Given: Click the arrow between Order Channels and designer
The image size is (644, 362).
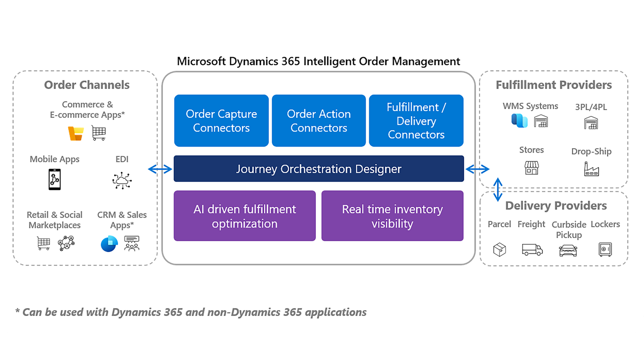Looking at the screenshot, I should 160,169.
